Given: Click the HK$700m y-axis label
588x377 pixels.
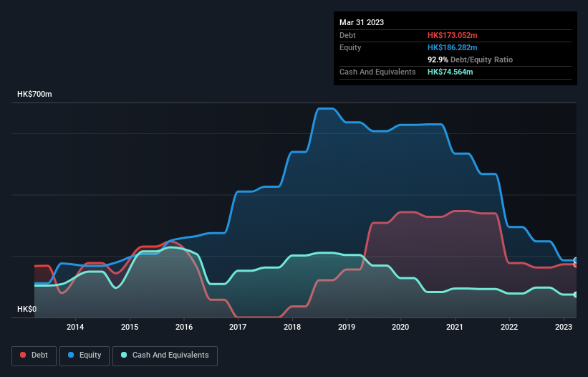Looking at the screenshot, I should pos(34,94).
